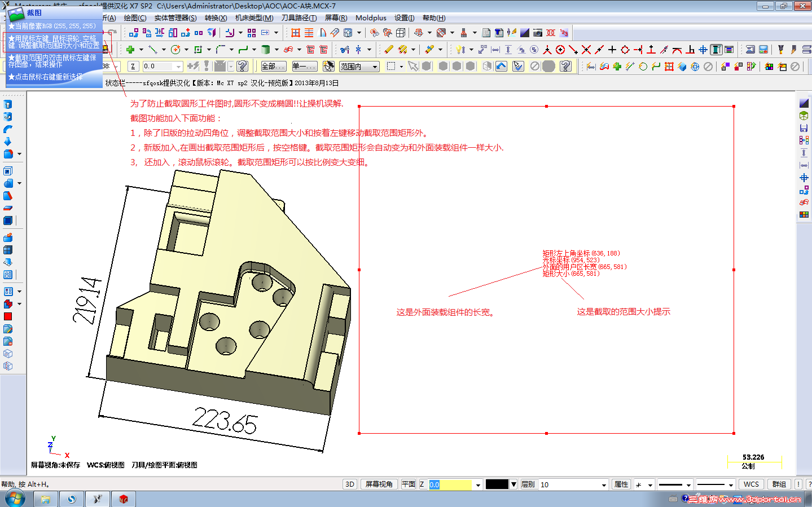Expand the Z depth dropdown in the status bar

[478, 485]
